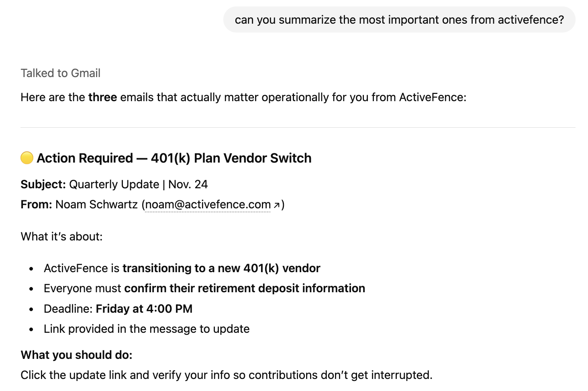Click the bold word "three" in intro sentence
Viewport: 588px width, 391px height.
pos(102,97)
